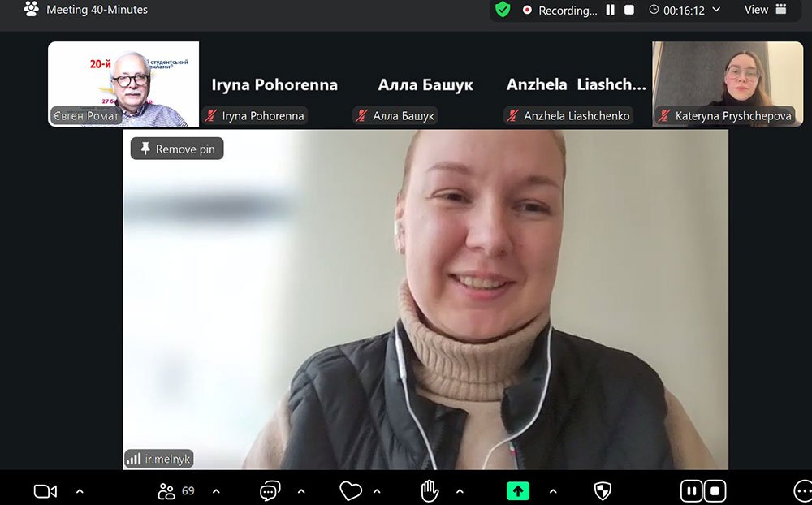The height and width of the screenshot is (505, 812).
Task: Click pause/stop recording control in bottom toolbar
Action: pyautogui.click(x=702, y=491)
